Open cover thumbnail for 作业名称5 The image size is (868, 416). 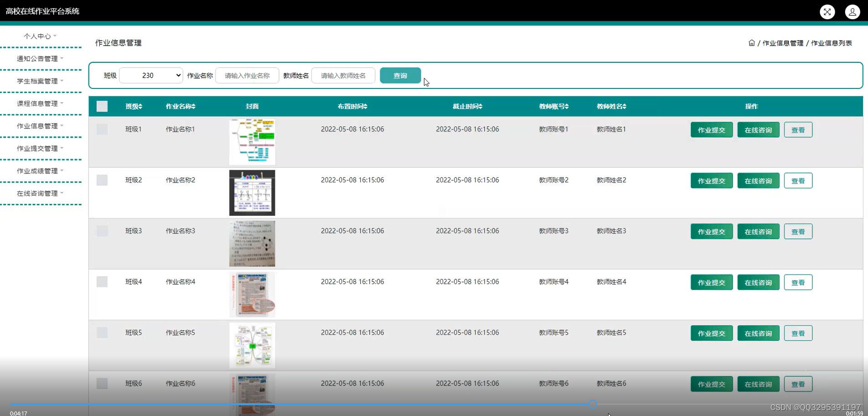pyautogui.click(x=252, y=345)
